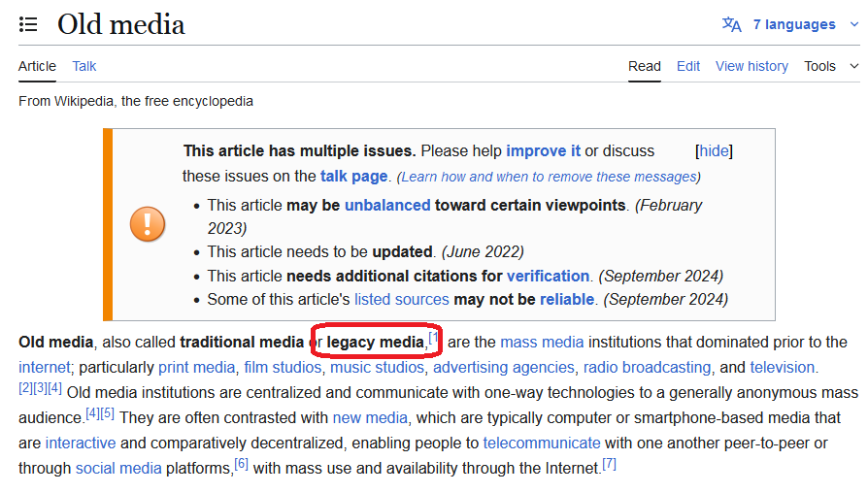Open the 'verification' link
Screen dimensions: 868x493
coord(548,277)
